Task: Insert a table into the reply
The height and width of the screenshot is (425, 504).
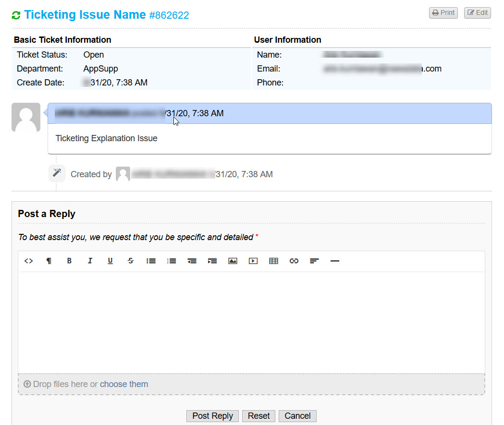Action: [273, 261]
